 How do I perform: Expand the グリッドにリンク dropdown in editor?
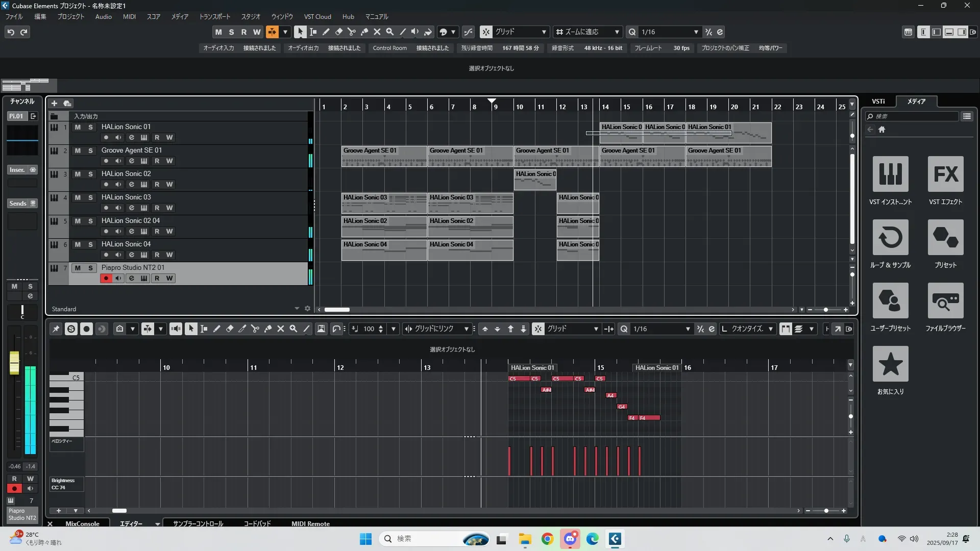[465, 329]
